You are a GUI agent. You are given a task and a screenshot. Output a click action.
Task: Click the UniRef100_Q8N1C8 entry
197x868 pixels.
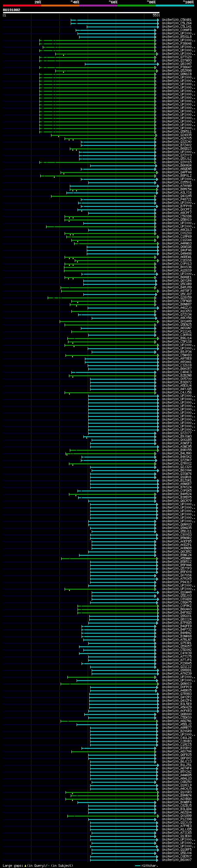[176, 74]
